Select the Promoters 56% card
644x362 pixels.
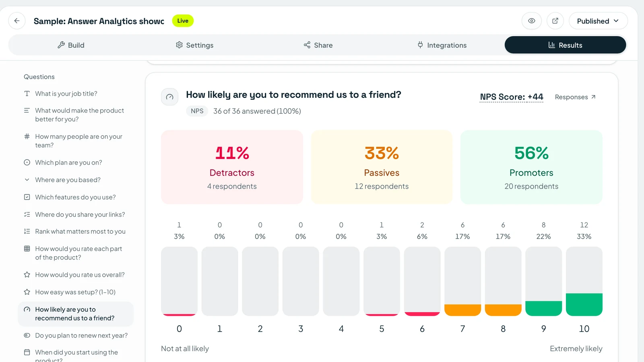coord(531,167)
